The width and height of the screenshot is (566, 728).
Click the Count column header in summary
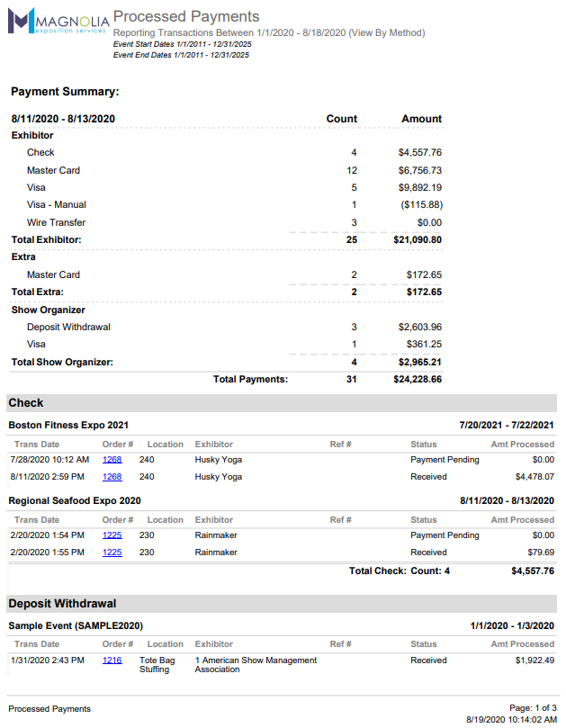[341, 119]
